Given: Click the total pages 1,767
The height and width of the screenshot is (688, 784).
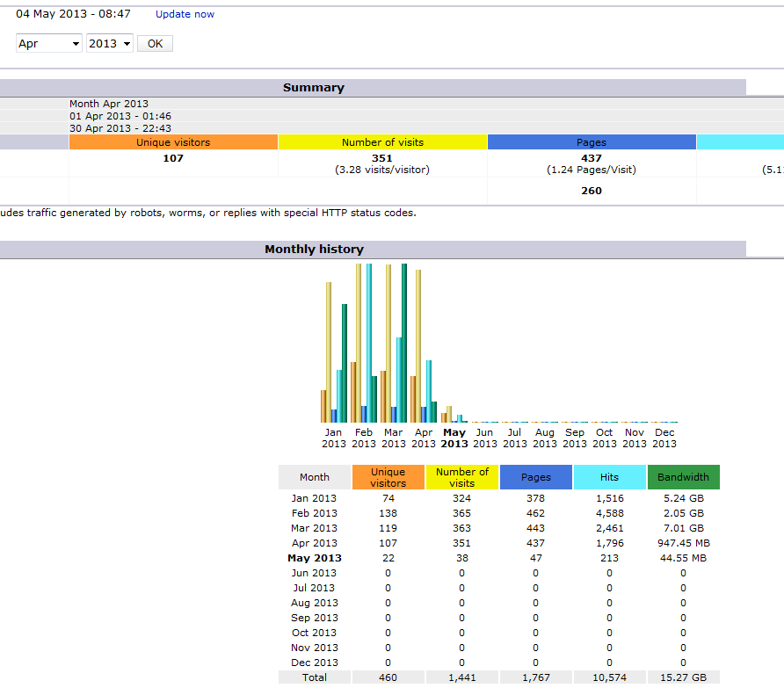Looking at the screenshot, I should point(536,677).
